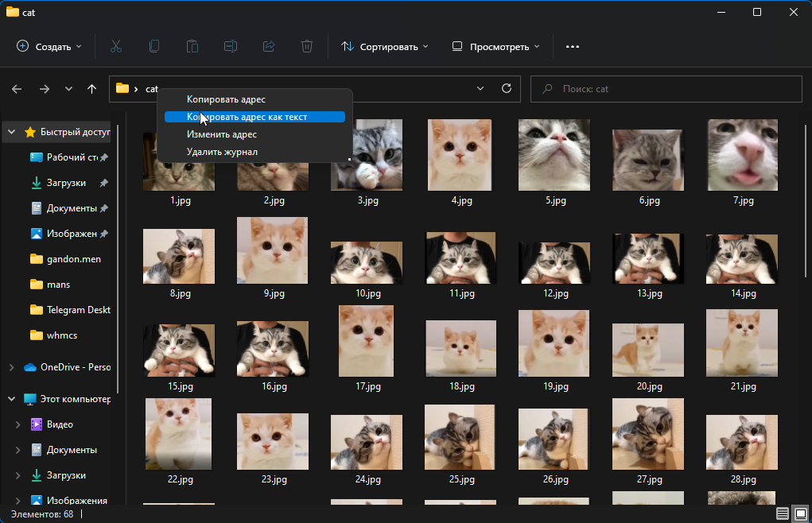Refresh the cat folder view
812x523 pixels.
[x=507, y=88]
